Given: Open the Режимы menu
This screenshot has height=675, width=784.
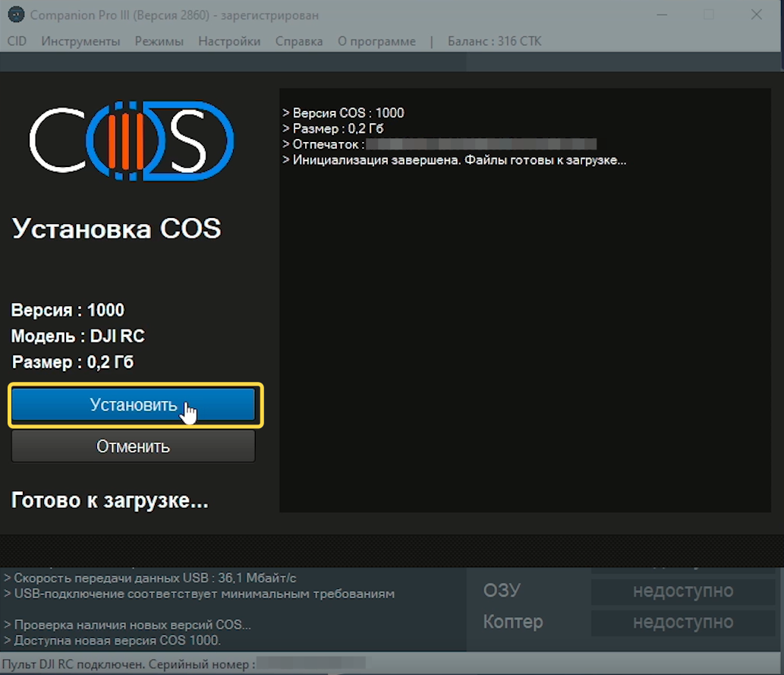Looking at the screenshot, I should pyautogui.click(x=159, y=41).
